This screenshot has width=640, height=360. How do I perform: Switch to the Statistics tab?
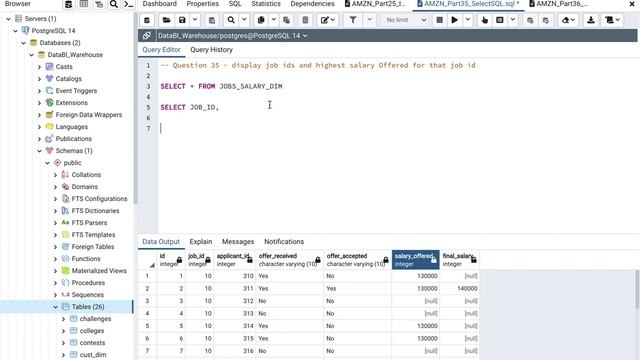(266, 4)
